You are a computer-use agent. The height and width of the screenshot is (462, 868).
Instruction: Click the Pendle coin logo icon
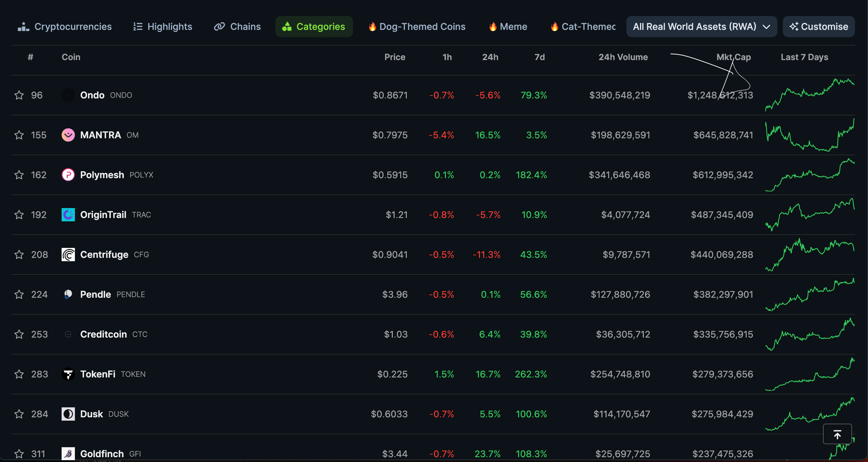coord(68,294)
